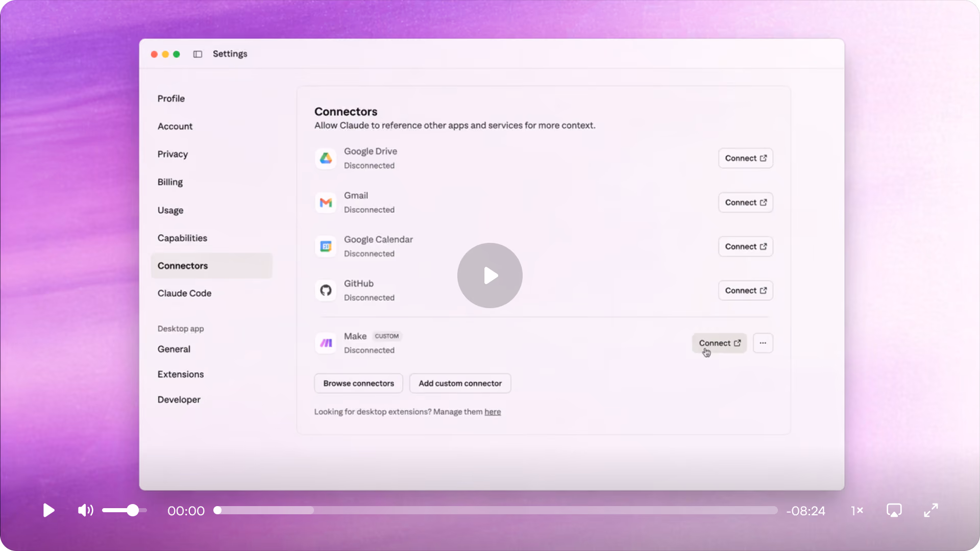Go to Account settings
This screenshot has height=551, width=980.
coord(175,127)
